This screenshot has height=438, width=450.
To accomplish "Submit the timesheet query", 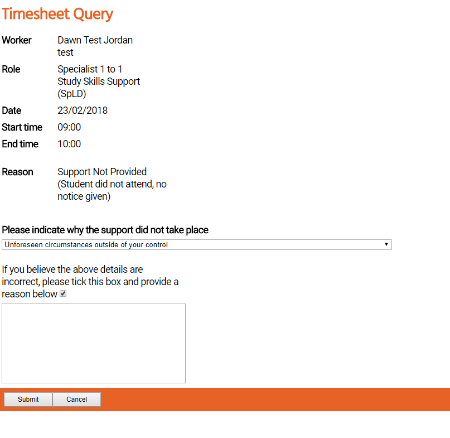I will click(x=28, y=399).
